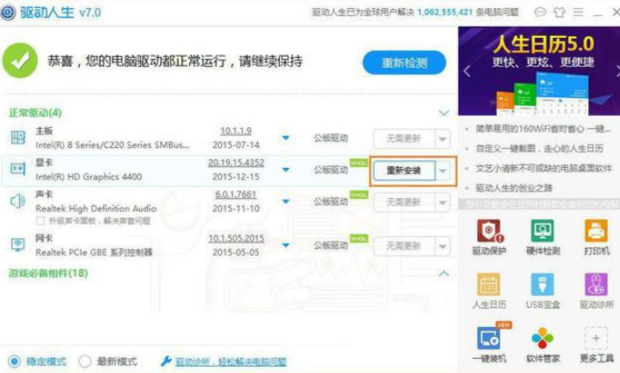The height and width of the screenshot is (373, 620).
Task: Click the 主板 motherboard device icon
Action: [x=18, y=138]
